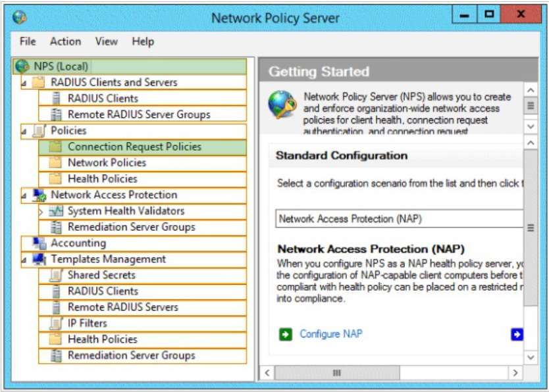Click the green arrow icon beside Configure NAP
This screenshot has width=549, height=392.
285,334
